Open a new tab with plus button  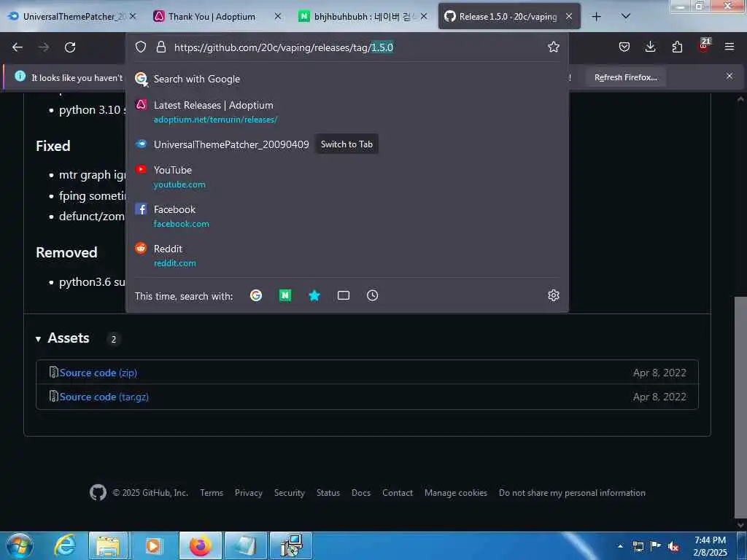click(596, 16)
